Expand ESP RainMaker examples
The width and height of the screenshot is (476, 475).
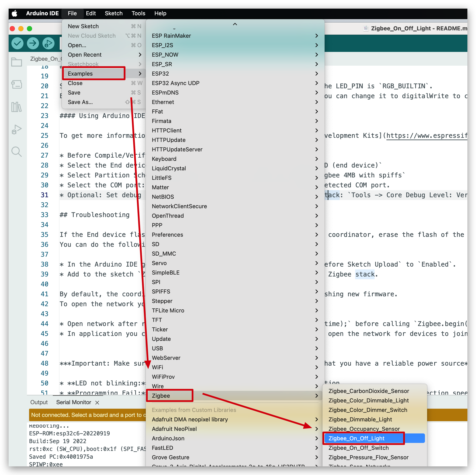point(235,36)
